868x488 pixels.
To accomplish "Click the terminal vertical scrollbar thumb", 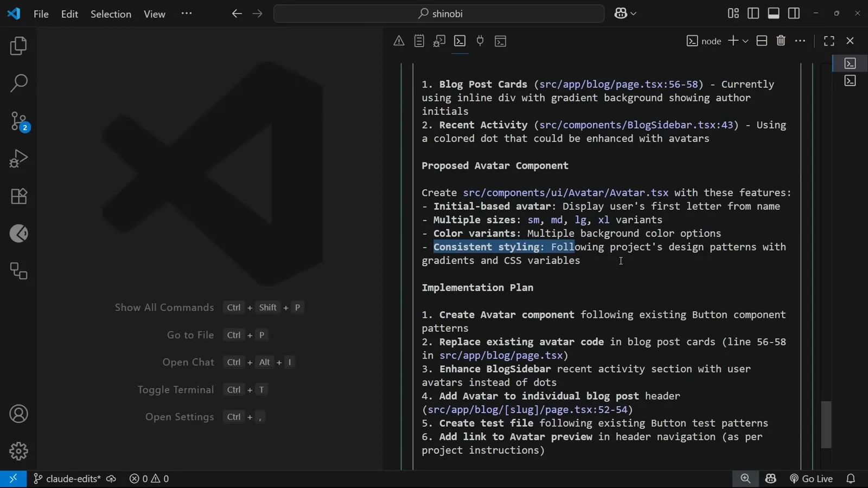I will (826, 425).
